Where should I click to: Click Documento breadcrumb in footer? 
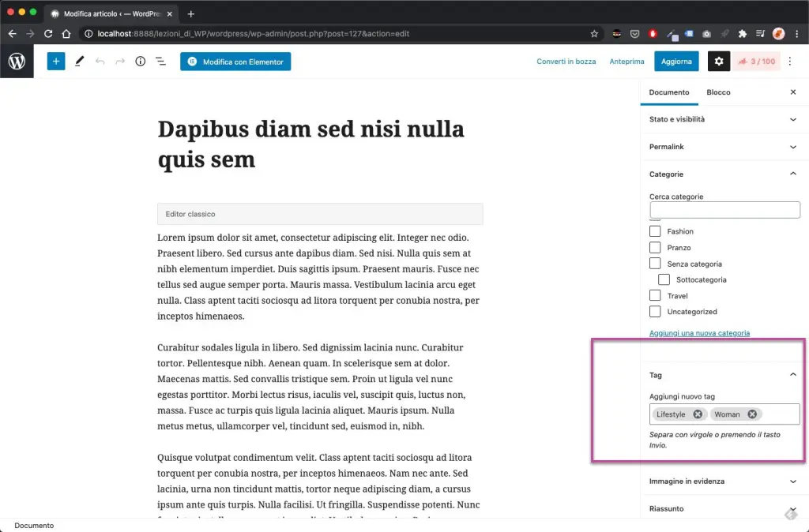[x=34, y=526]
